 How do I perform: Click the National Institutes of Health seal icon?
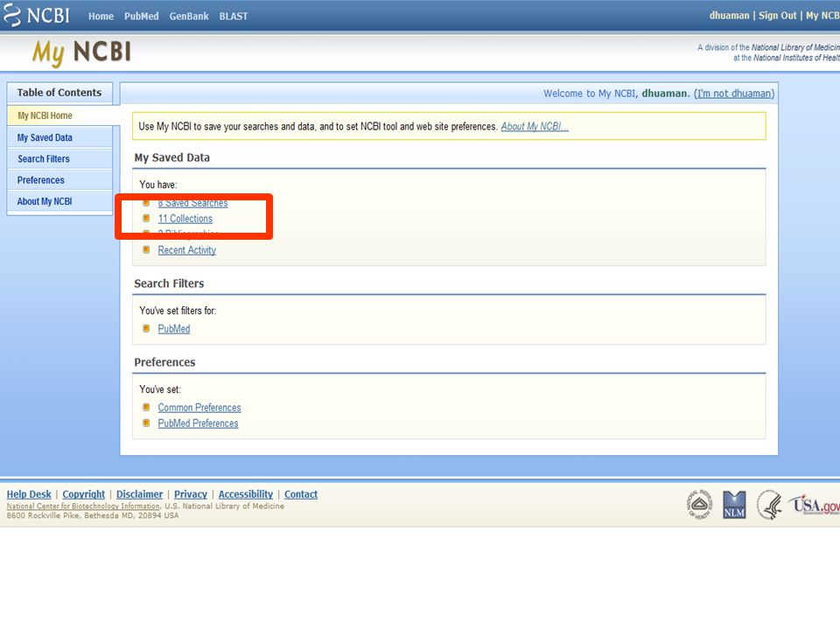(700, 505)
